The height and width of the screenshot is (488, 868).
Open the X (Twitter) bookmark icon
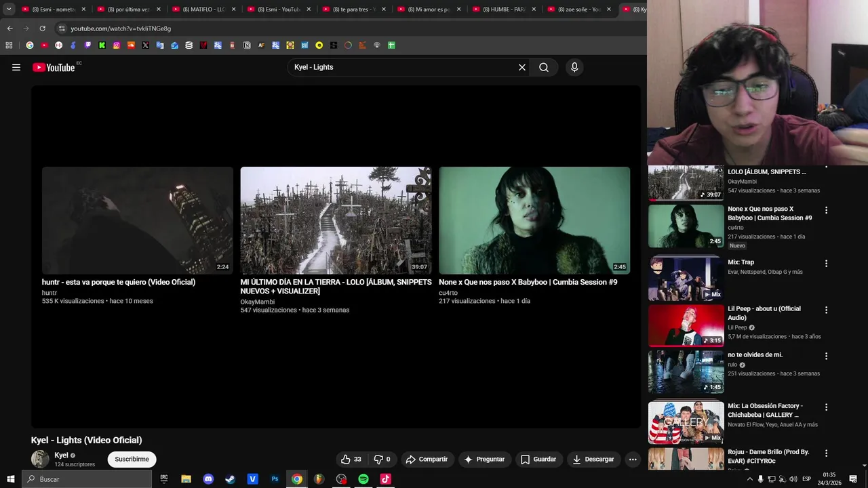coord(146,45)
